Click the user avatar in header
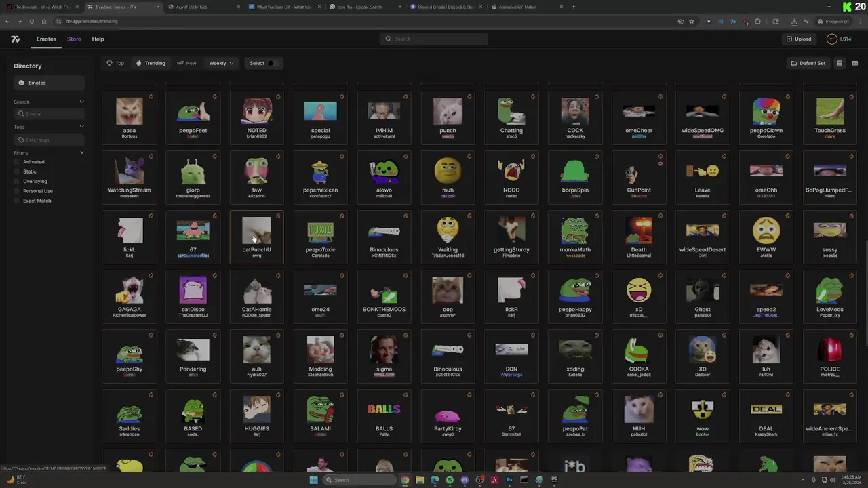This screenshot has height=488, width=868. [832, 39]
